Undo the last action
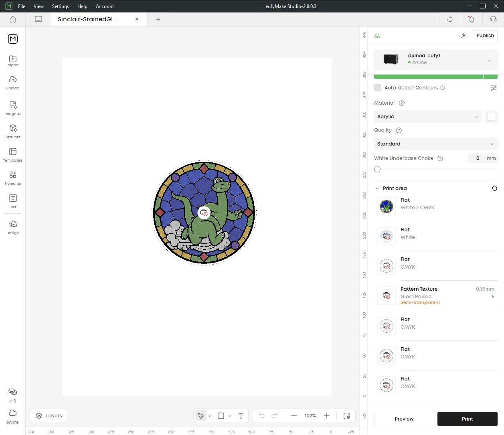504x435 pixels. click(262, 416)
